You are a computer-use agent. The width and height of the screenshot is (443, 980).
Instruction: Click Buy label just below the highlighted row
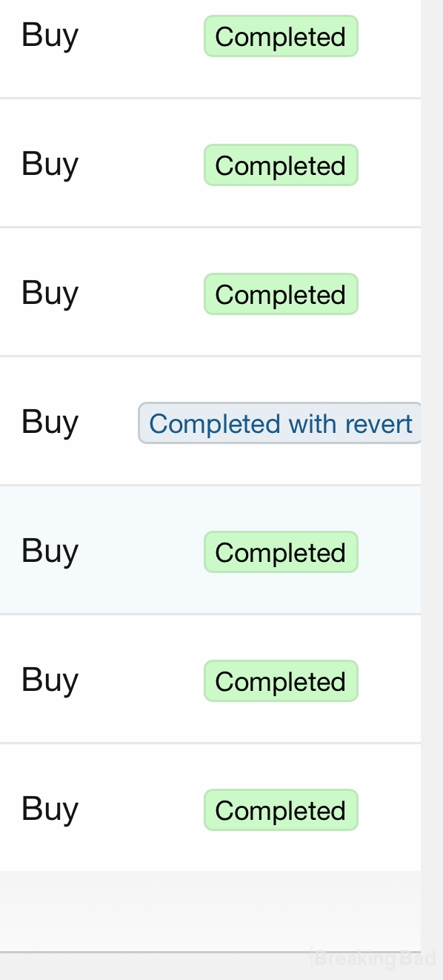coord(50,681)
